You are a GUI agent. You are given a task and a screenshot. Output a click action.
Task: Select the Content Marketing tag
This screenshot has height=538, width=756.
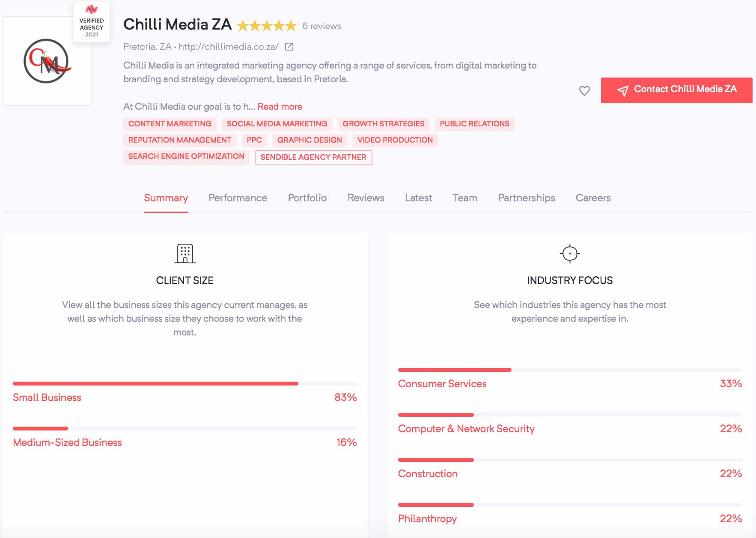pyautogui.click(x=170, y=124)
